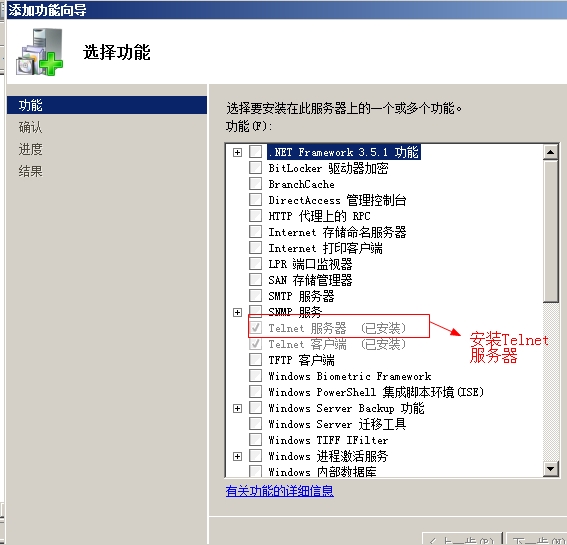Check SAN 存储管理器 checkbox
567x545 pixels.
[x=255, y=280]
